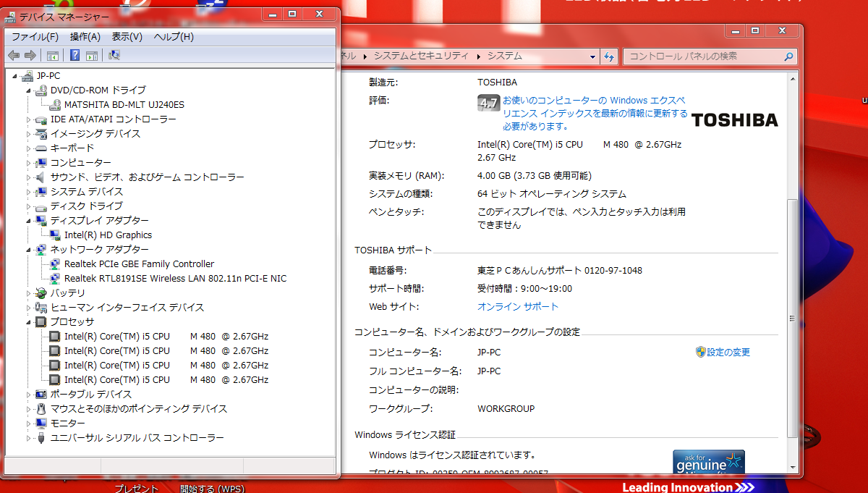Click the Device Manager title bar icon
Image resolution: width=868 pixels, height=493 pixels.
(11, 16)
